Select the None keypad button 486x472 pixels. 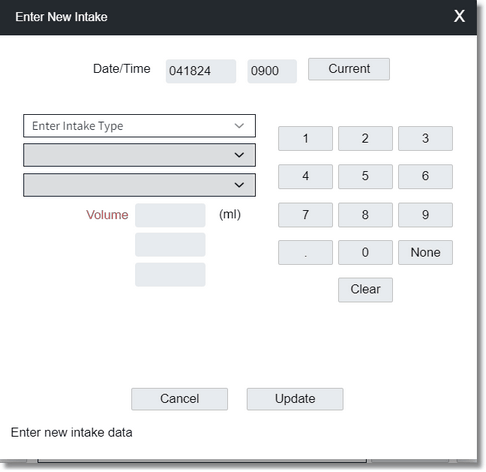click(x=425, y=252)
